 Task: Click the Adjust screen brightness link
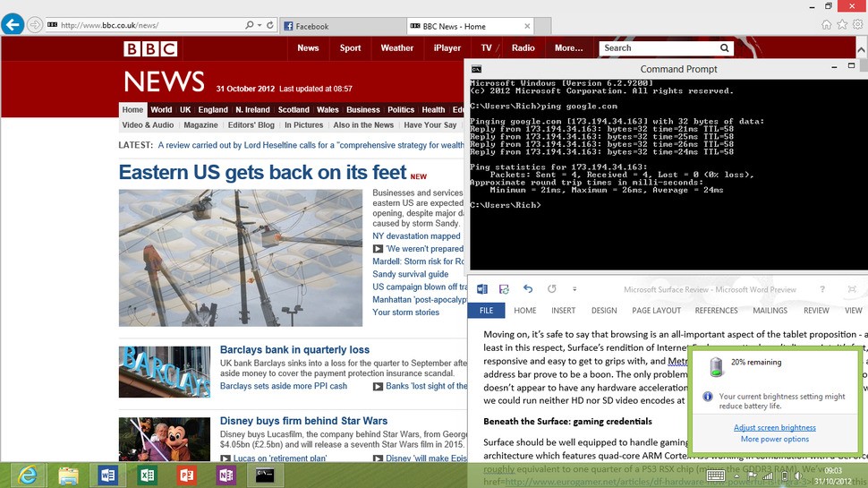(x=774, y=428)
